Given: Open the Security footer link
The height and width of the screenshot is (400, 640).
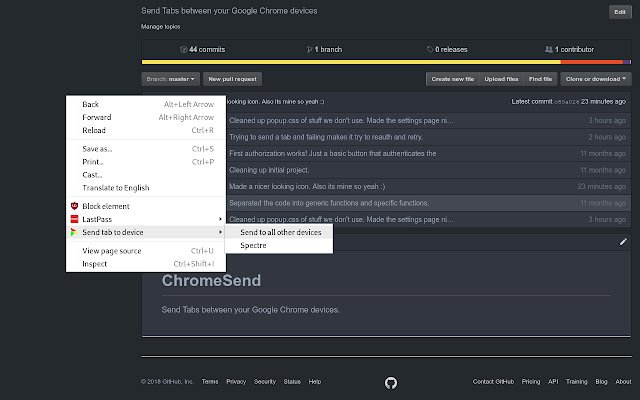Looking at the screenshot, I should (x=265, y=382).
